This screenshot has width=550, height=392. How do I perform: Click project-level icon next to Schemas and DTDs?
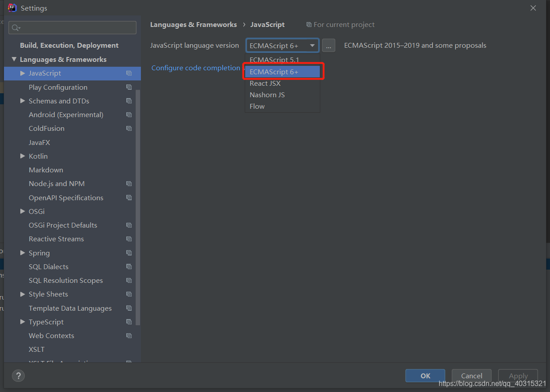[x=129, y=101]
